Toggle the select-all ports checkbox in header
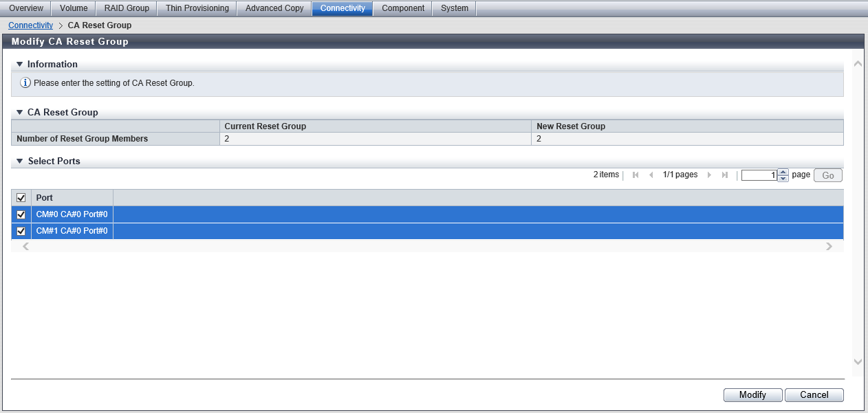The image size is (868, 413). point(21,198)
